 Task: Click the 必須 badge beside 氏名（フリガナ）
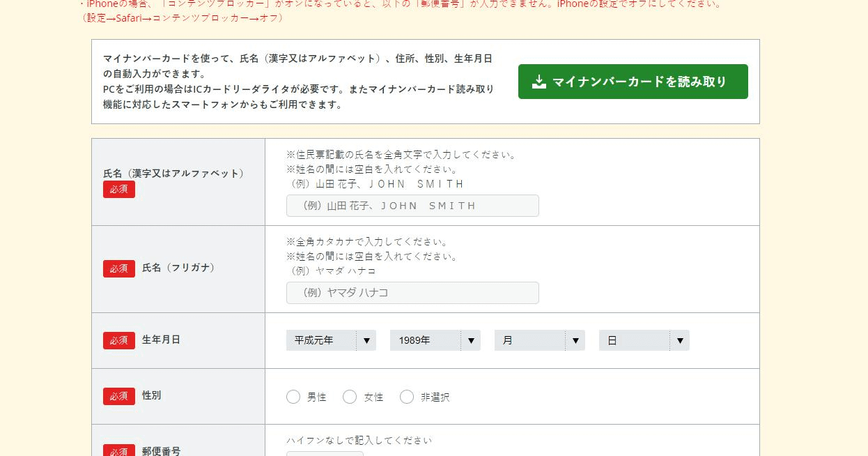coord(119,268)
